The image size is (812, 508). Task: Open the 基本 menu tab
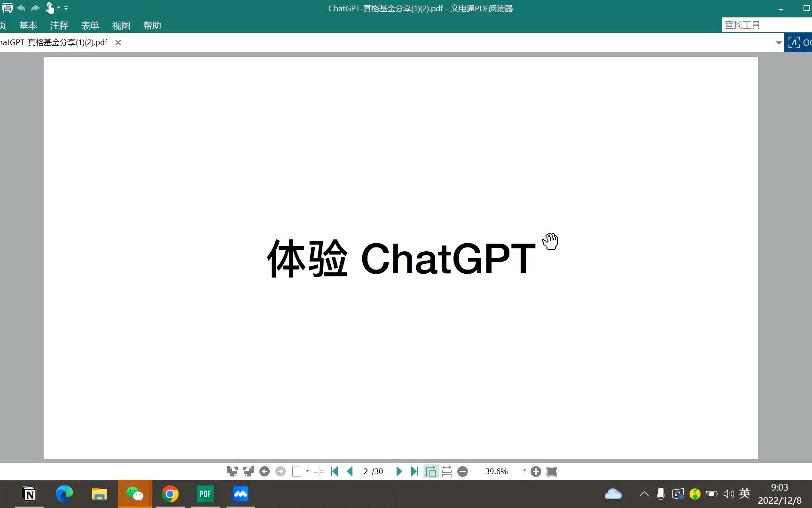pos(28,25)
